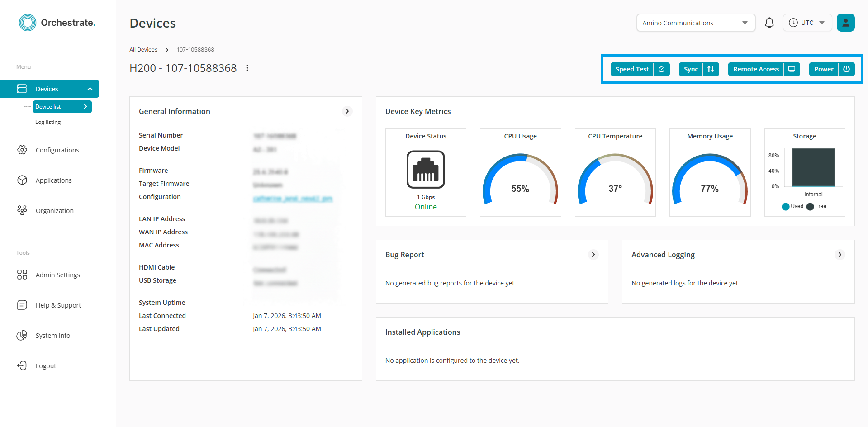Click the Power icon button
This screenshot has height=427, width=868.
click(846, 69)
